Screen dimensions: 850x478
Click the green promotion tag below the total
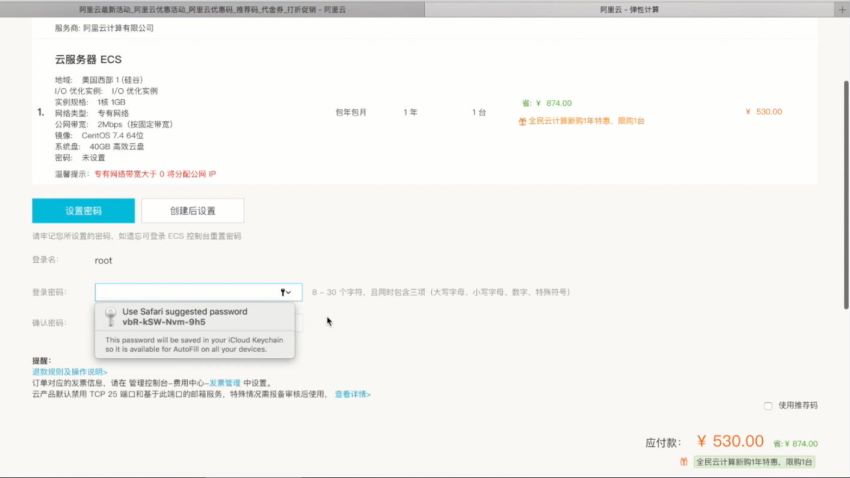tap(754, 462)
